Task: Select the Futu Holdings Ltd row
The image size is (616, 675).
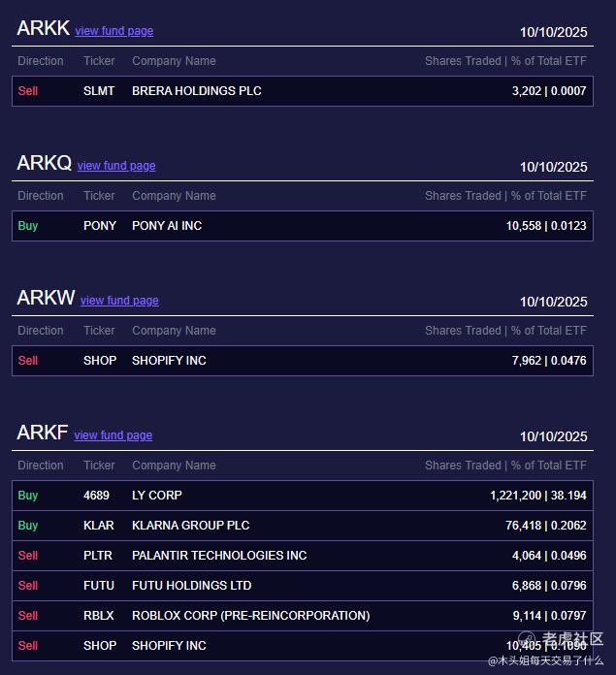Action: tap(302, 586)
